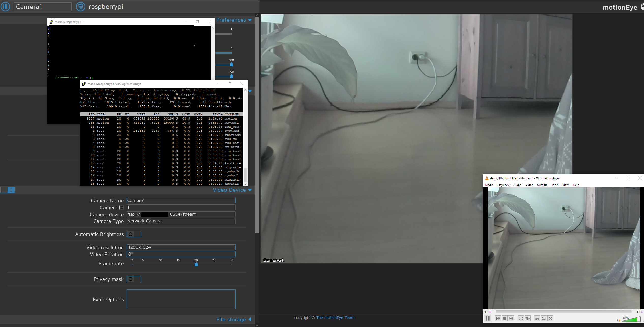The image size is (644, 327).
Task: Stop playback in VLC
Action: pyautogui.click(x=505, y=318)
